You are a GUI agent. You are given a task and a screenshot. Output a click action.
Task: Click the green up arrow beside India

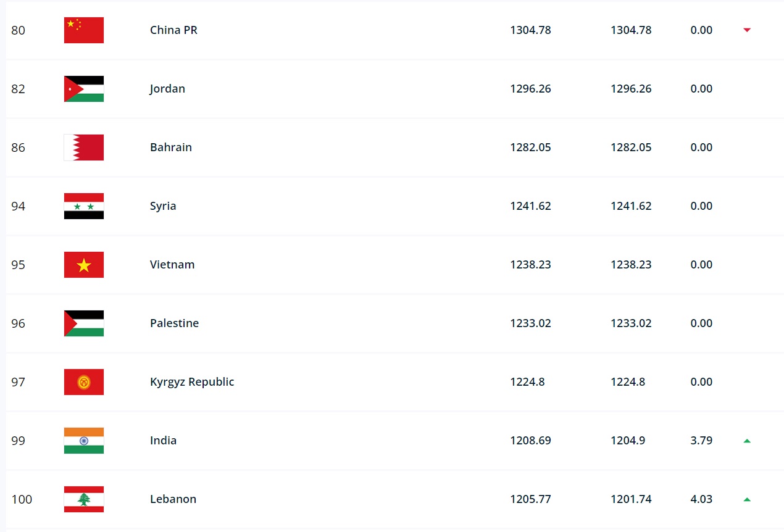[747, 441]
